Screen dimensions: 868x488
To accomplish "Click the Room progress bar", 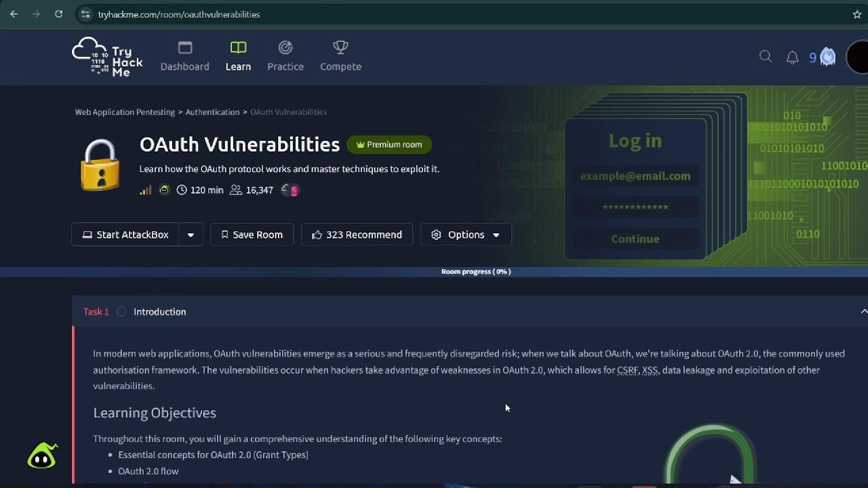I will click(x=434, y=272).
